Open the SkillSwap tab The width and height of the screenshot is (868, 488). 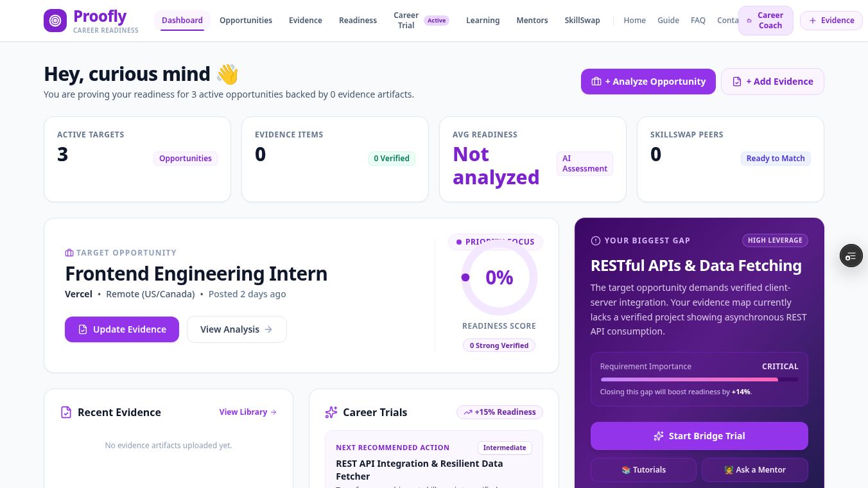582,21
